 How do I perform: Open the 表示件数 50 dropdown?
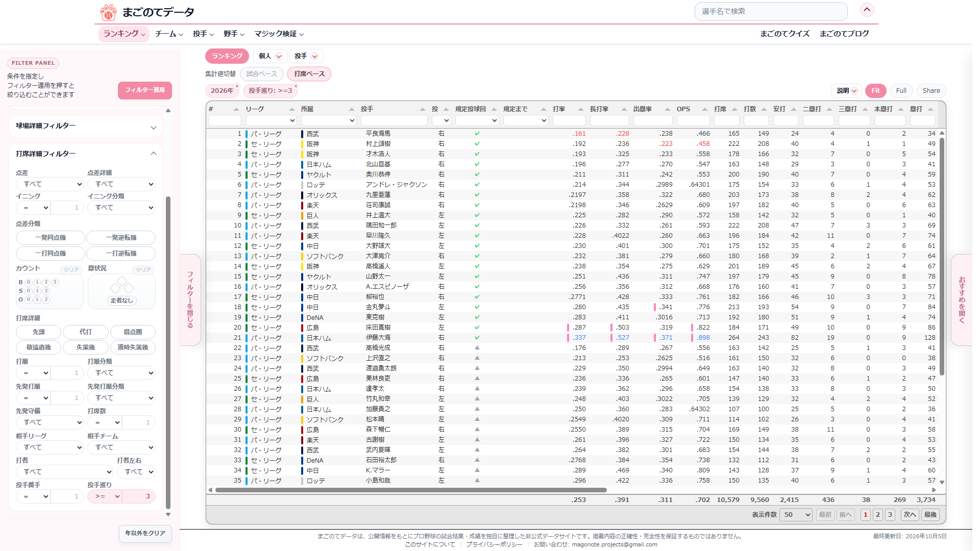pyautogui.click(x=796, y=515)
